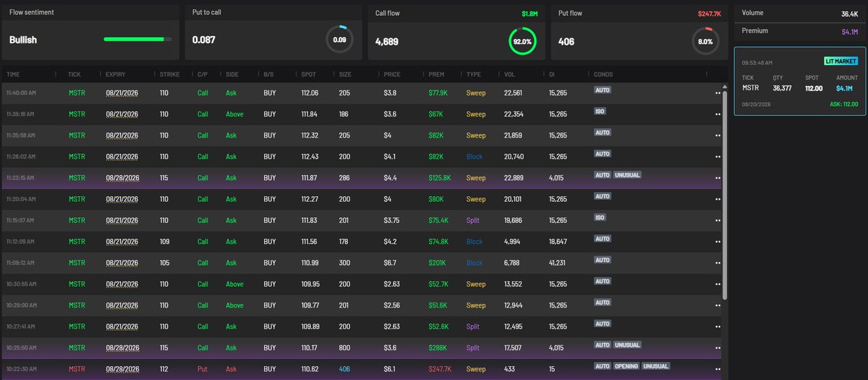This screenshot has height=380, width=868.
Task: Open the three-dot menu for the 10:29:00 AM row
Action: (718, 305)
